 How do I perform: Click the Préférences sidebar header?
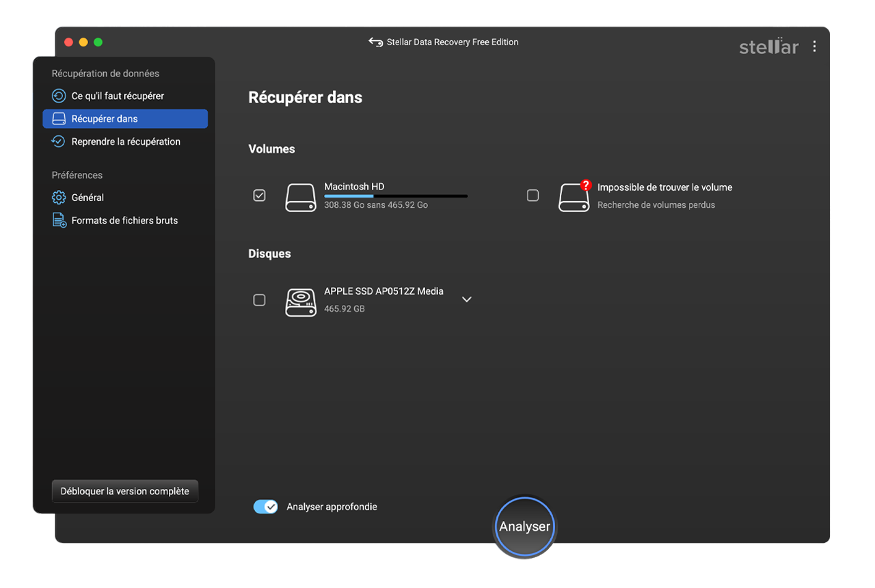(77, 175)
